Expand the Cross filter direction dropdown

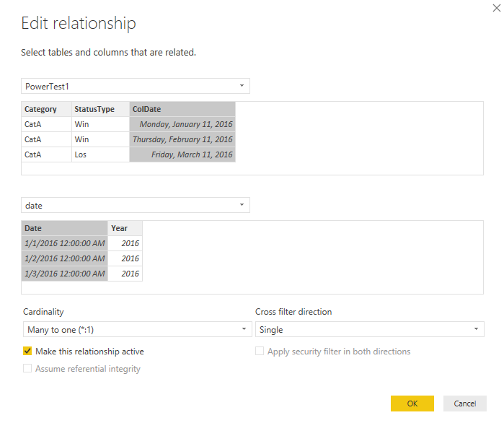(370, 329)
